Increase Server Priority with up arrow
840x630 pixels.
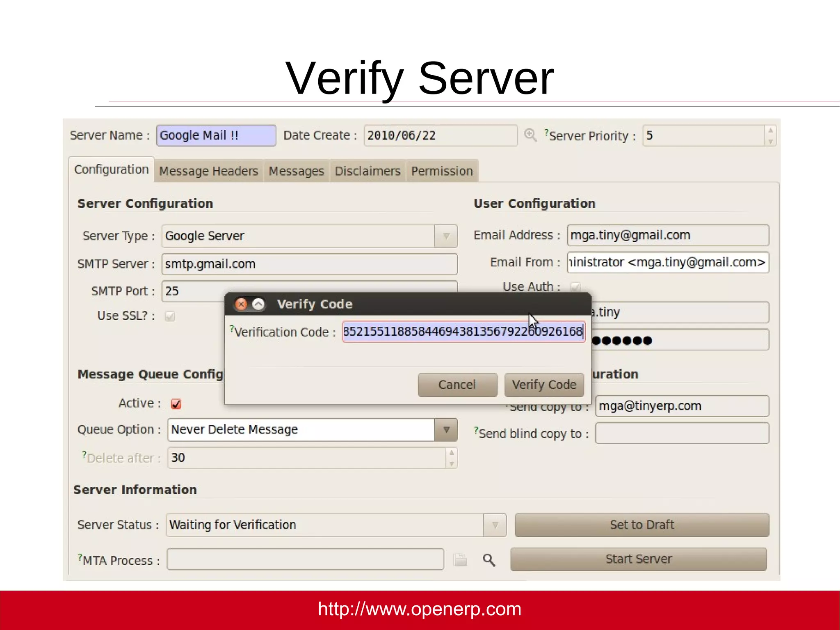pos(771,130)
